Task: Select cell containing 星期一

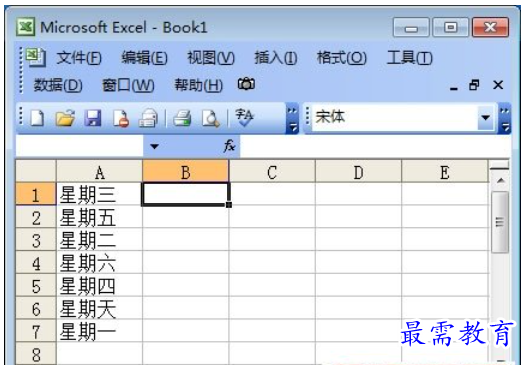Action: pos(99,331)
